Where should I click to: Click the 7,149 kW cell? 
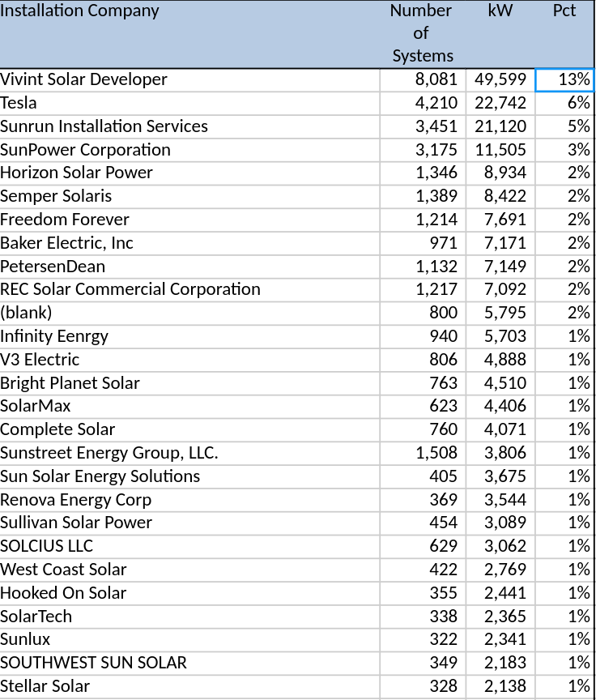pos(500,267)
